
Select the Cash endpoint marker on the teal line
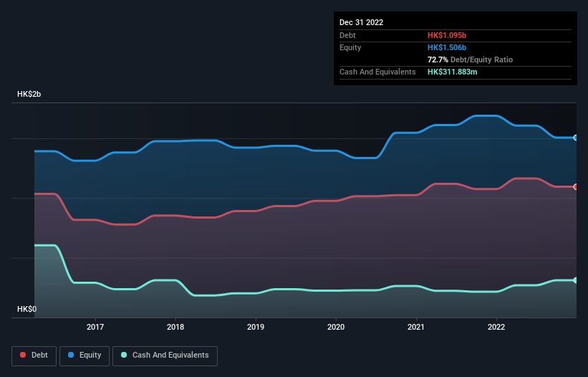(x=576, y=280)
